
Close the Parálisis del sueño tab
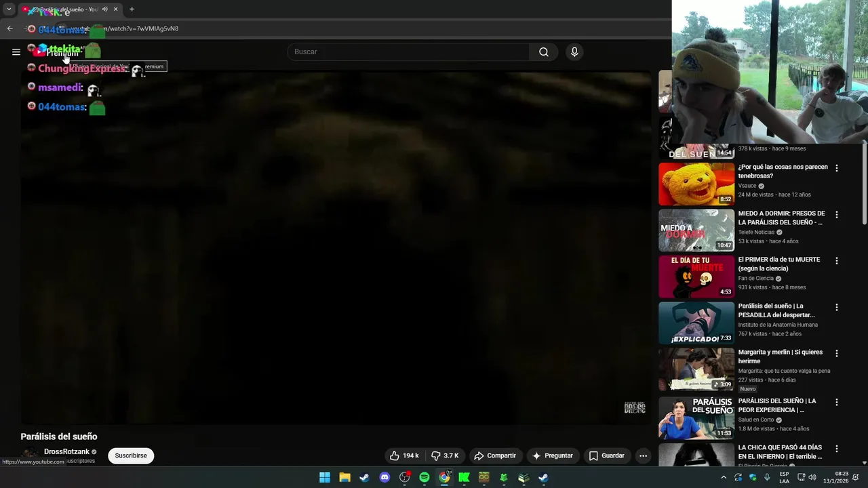click(x=115, y=9)
